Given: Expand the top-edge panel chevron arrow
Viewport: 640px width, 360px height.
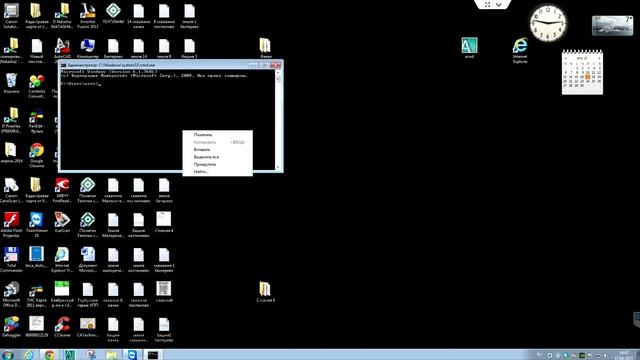Looking at the screenshot, I should [499, 4].
